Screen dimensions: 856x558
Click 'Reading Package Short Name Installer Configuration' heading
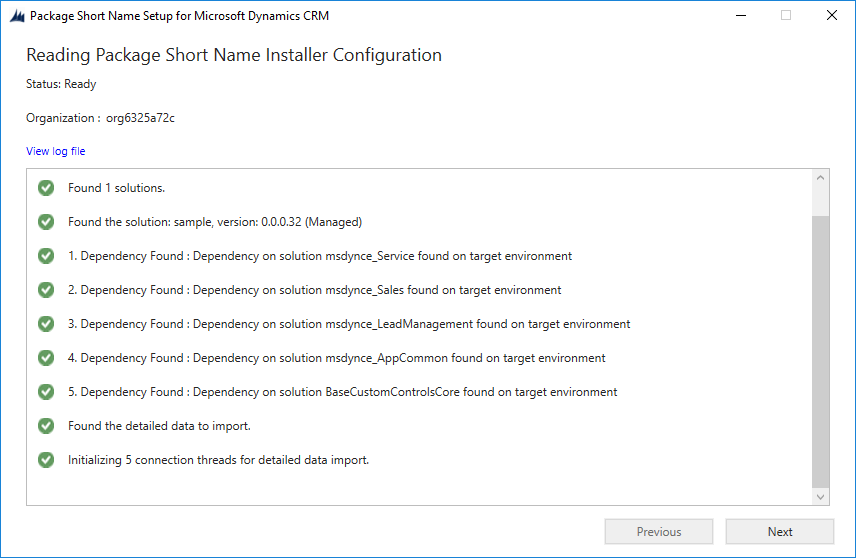[x=234, y=55]
